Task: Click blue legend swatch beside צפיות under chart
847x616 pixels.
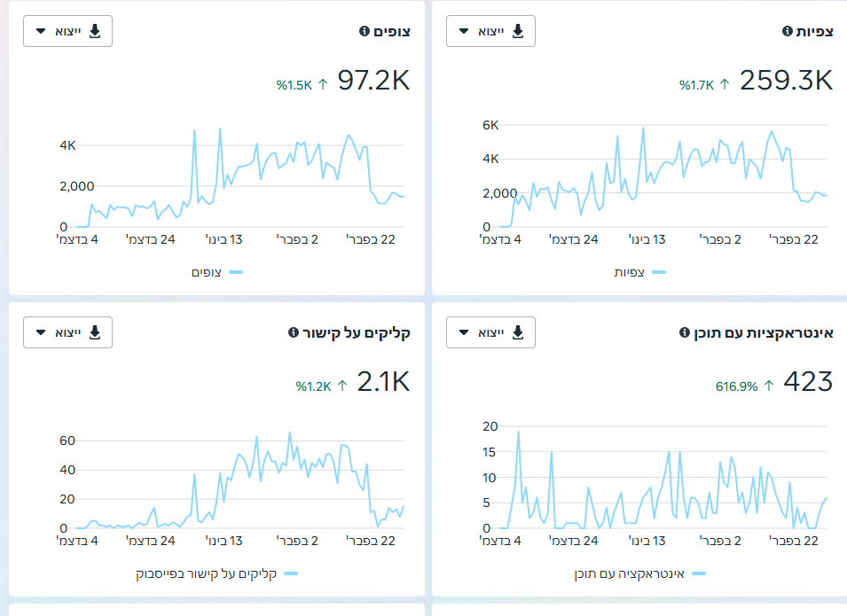Action: click(660, 272)
